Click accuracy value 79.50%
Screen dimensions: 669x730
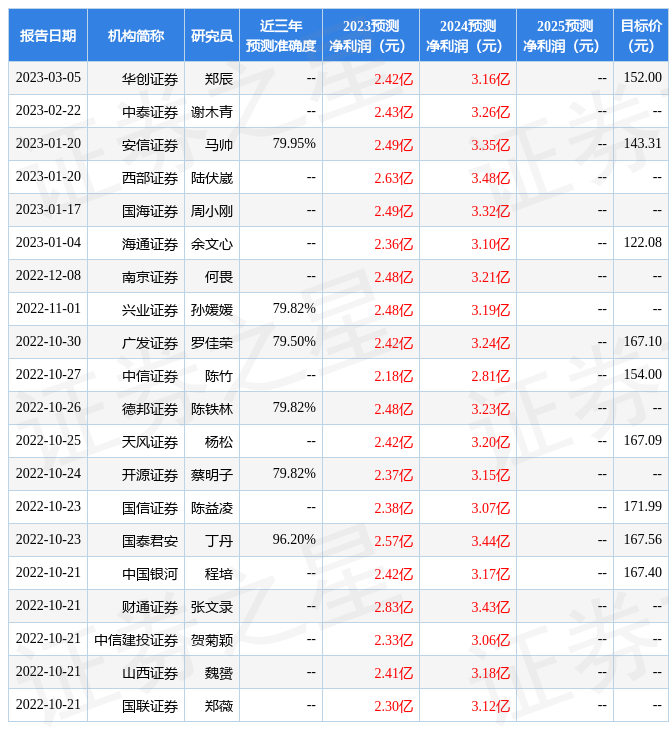pos(294,341)
